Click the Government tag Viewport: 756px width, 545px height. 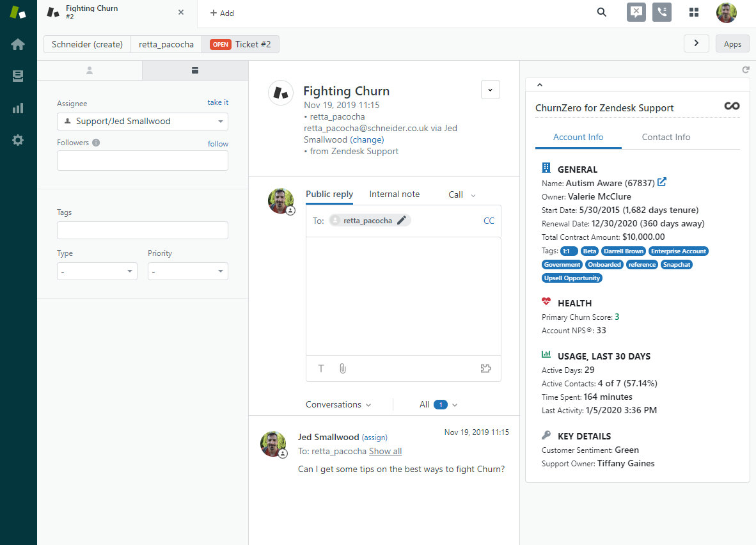point(562,265)
